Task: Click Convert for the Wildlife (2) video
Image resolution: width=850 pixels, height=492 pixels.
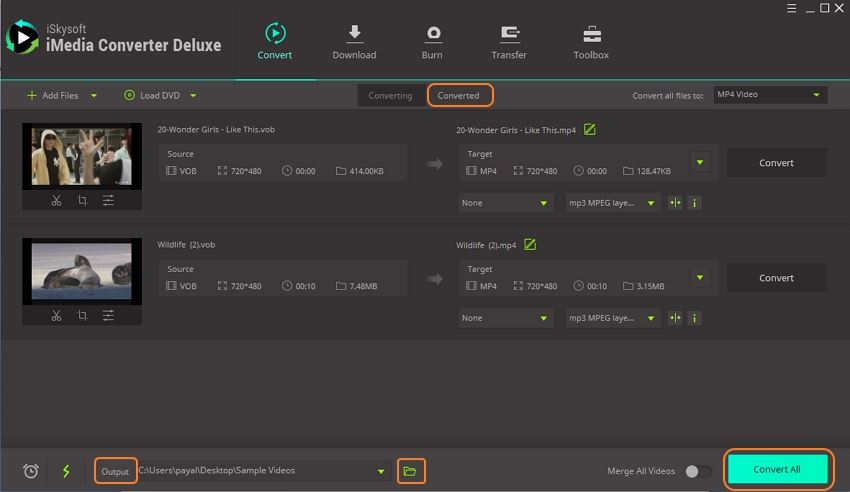Action: [776, 278]
